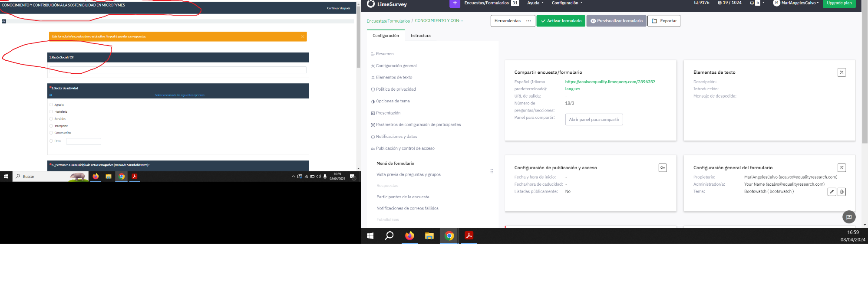868x285 pixels.
Task: Open Política de privacidad in sidebar
Action: (x=396, y=89)
